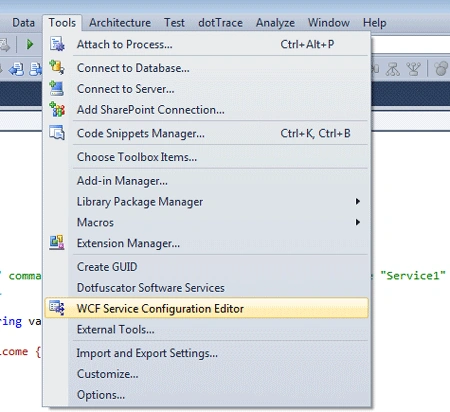Image resolution: width=450 pixels, height=412 pixels.
Task: Open the Analyze menu
Action: 275,23
